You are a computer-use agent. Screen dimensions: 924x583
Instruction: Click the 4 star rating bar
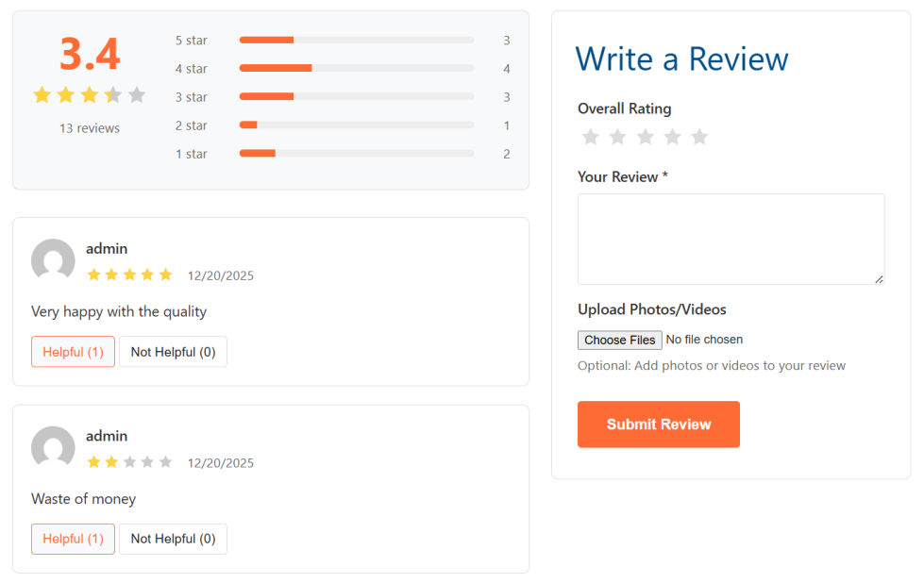pyautogui.click(x=356, y=68)
